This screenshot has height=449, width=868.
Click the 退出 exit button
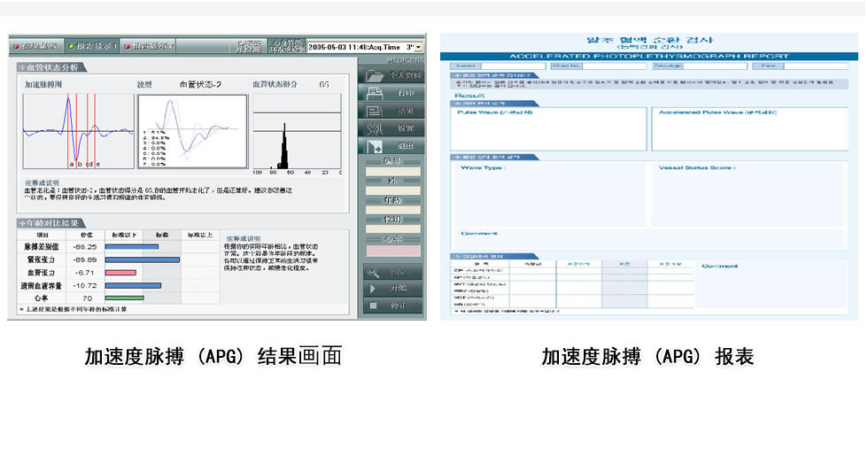392,147
